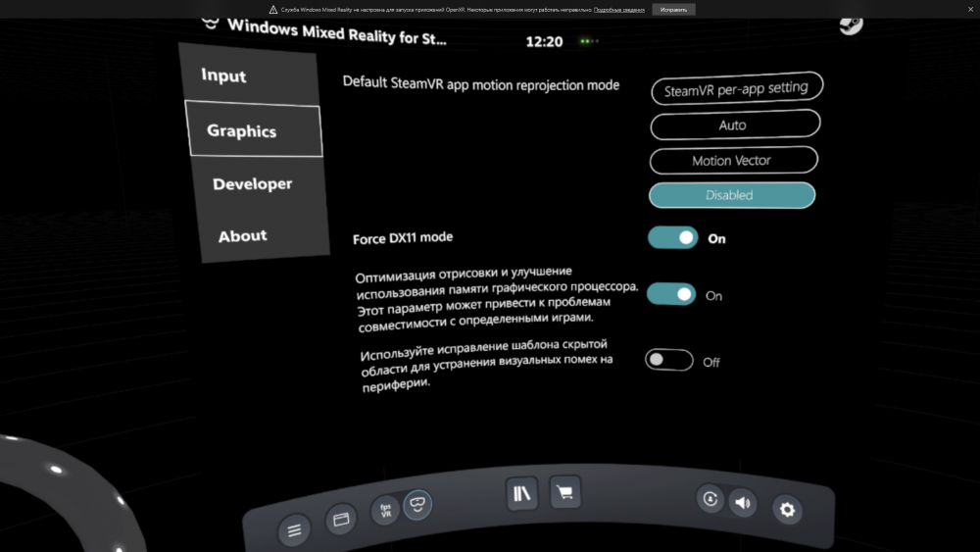This screenshot has height=552, width=980.
Task: Click the green status dots indicator
Action: 589,41
